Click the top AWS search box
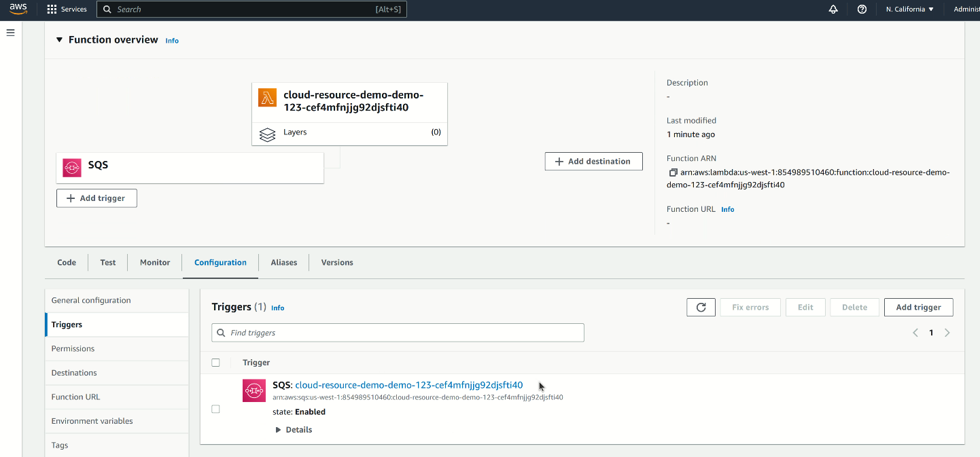Viewport: 980px width, 457px height. (x=251, y=10)
